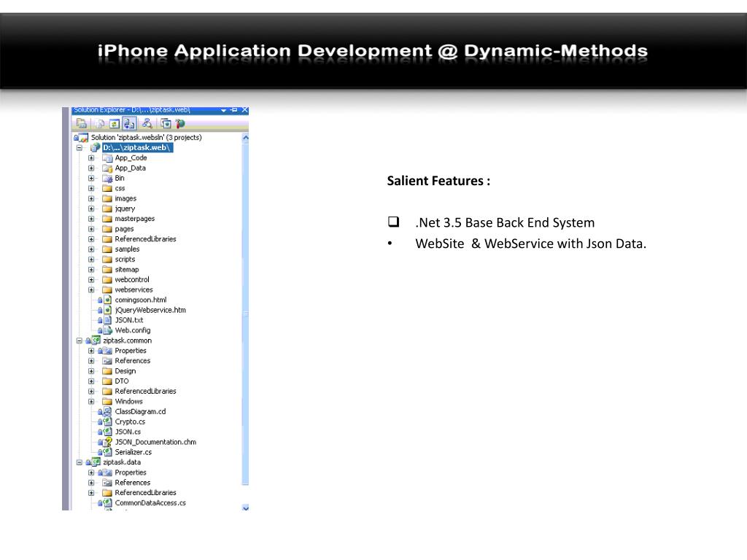Select the ziptask.common project label
The image size is (747, 560).
(x=127, y=341)
